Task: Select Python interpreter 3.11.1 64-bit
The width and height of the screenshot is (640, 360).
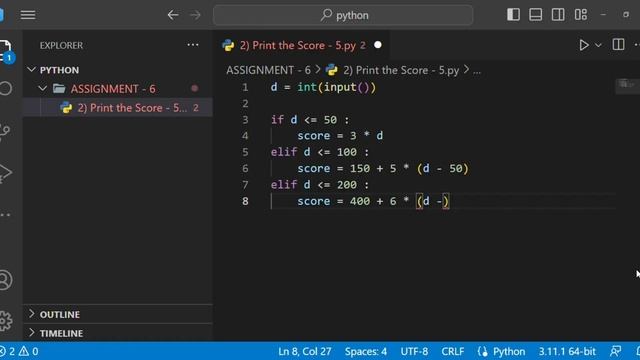Action: pos(567,351)
